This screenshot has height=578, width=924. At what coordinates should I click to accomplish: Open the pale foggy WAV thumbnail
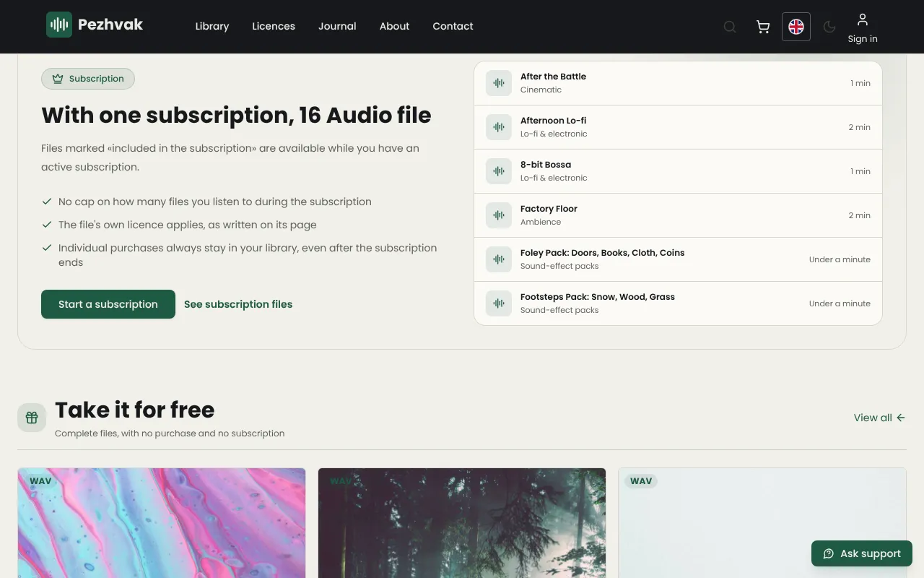click(762, 523)
